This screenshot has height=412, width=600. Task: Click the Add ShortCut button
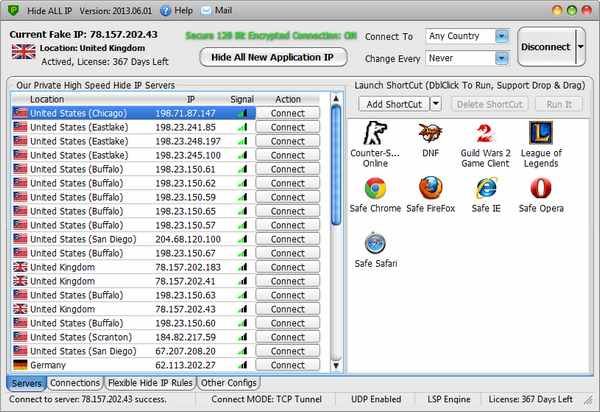[x=394, y=104]
